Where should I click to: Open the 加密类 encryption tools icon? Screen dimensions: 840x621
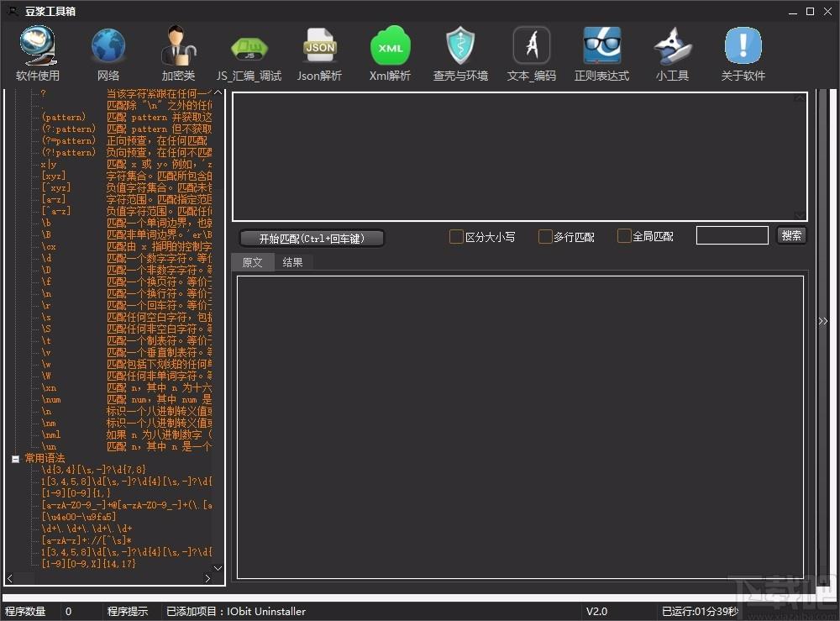coord(178,54)
